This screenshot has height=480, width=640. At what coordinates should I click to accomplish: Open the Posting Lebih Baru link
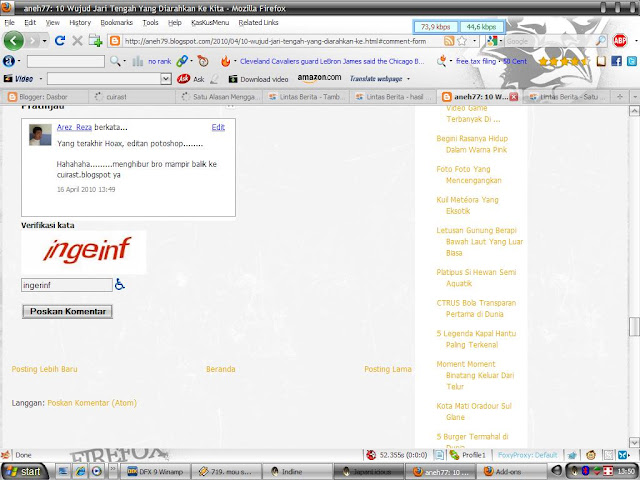click(44, 369)
